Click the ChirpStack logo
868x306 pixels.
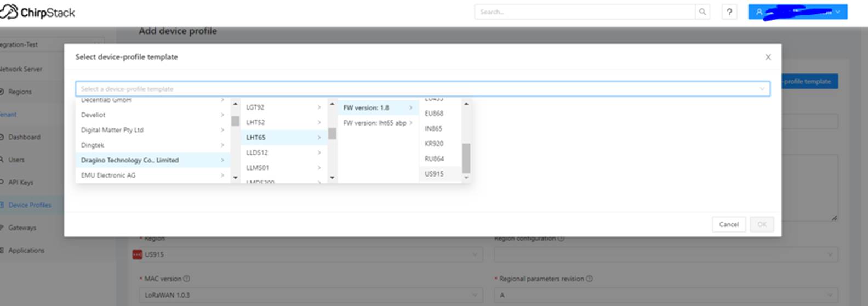coord(37,12)
